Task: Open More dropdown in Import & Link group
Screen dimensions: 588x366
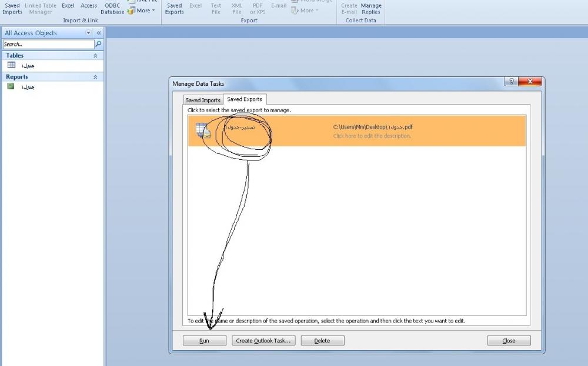Action: (141, 11)
